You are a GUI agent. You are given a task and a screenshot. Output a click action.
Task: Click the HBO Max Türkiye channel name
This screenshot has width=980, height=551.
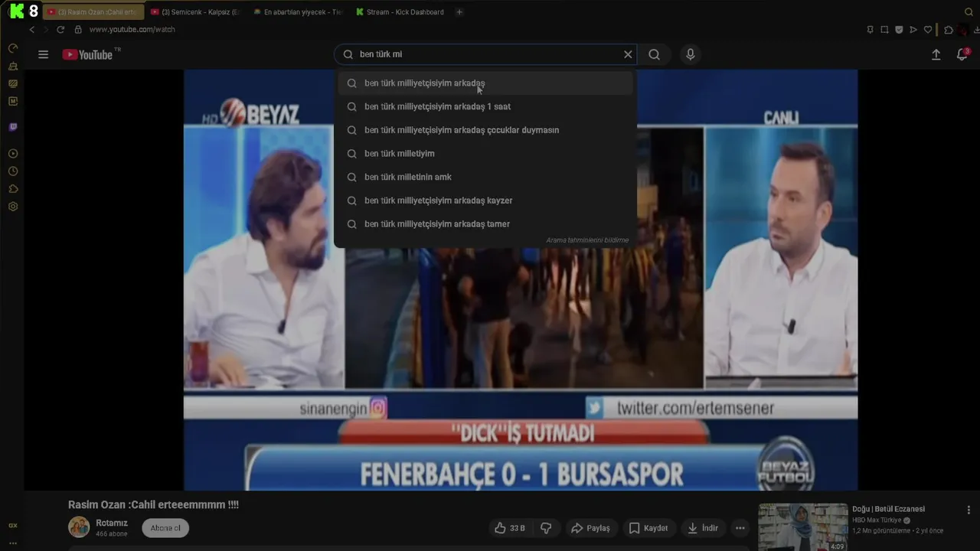coord(877,520)
